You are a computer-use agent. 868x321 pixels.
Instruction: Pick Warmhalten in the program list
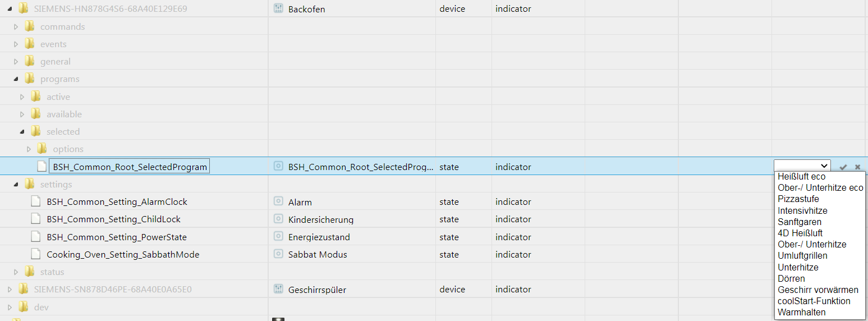[802, 312]
